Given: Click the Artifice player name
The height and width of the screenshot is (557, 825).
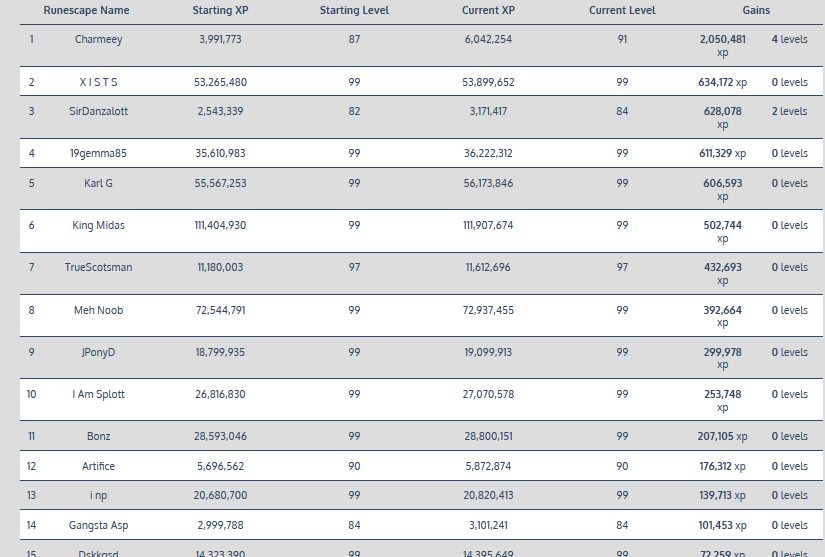Looking at the screenshot, I should pyautogui.click(x=98, y=466).
